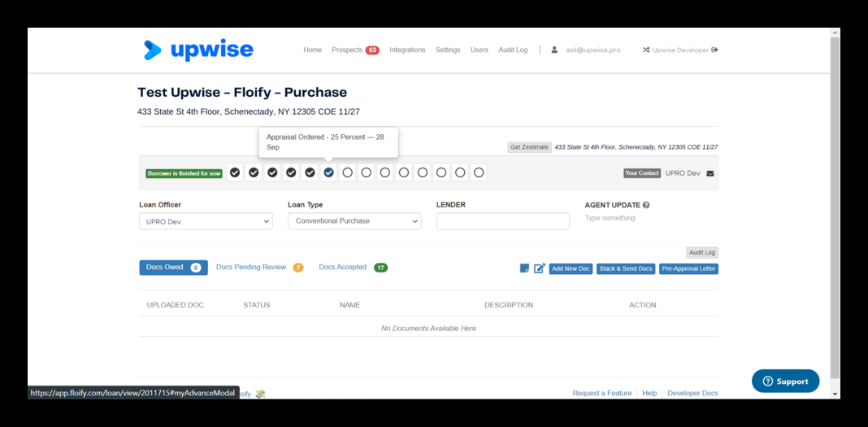
Task: Click the italic address beside Get Zestimate
Action: coord(636,147)
